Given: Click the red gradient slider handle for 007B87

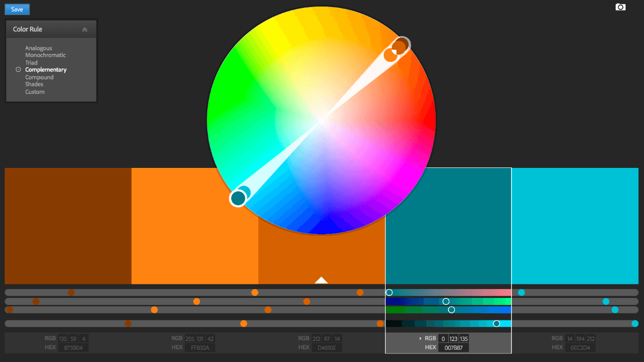Looking at the screenshot, I should pyautogui.click(x=389, y=292).
